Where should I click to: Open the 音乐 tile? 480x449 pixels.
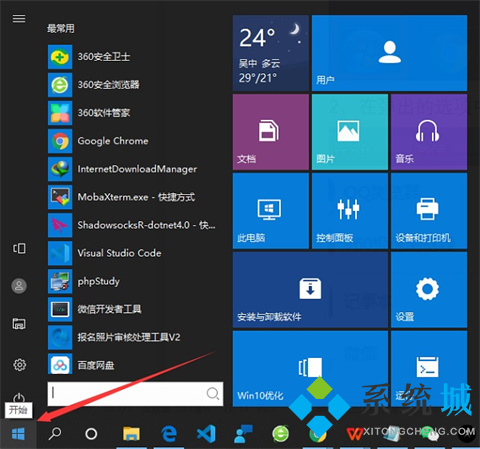429,132
